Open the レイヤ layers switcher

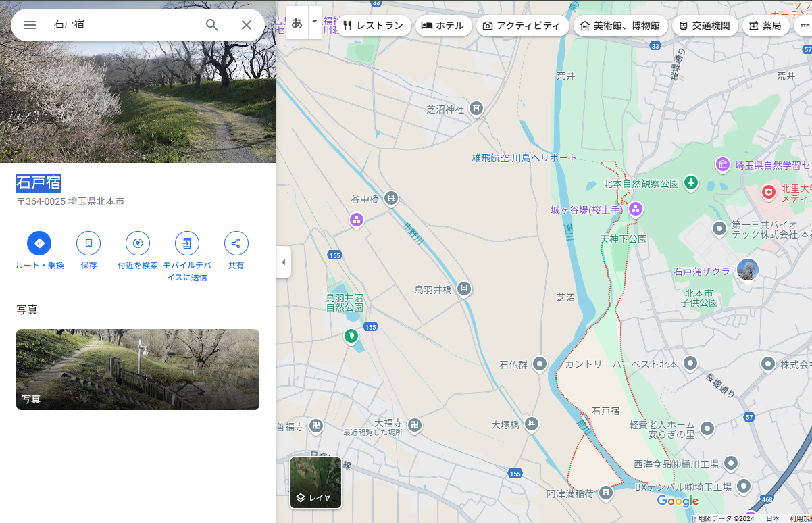pos(315,482)
